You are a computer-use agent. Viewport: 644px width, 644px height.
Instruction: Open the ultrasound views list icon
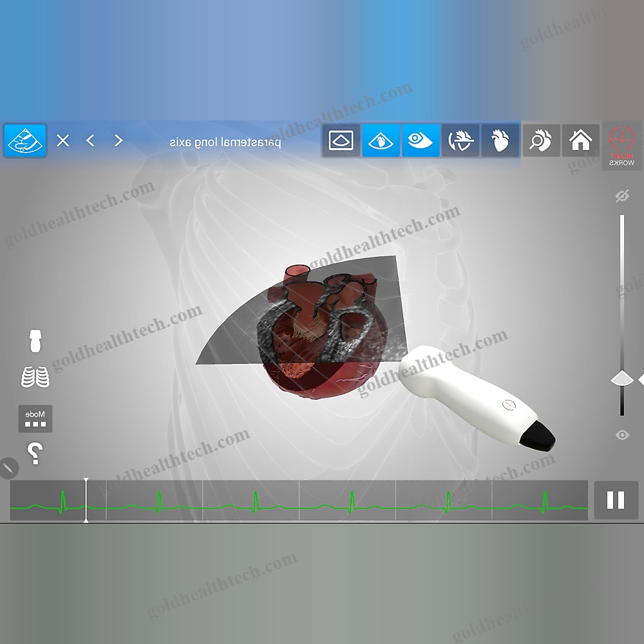(x=25, y=141)
